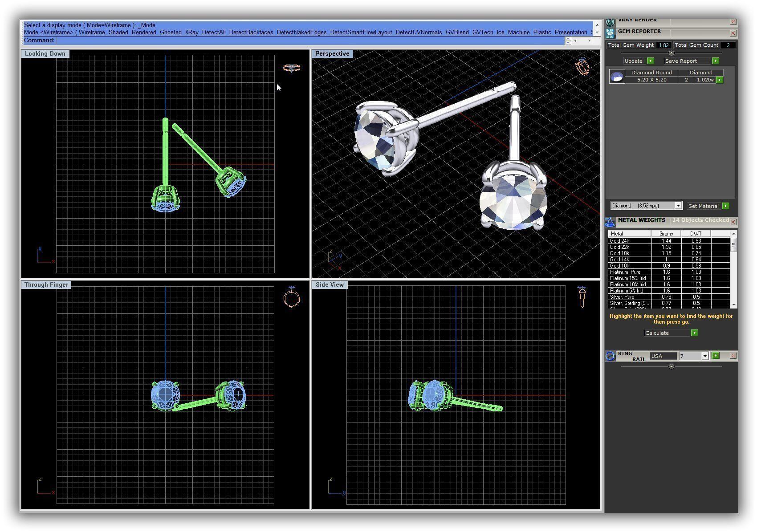Click the Metal Weights scale icon

[x=610, y=222]
